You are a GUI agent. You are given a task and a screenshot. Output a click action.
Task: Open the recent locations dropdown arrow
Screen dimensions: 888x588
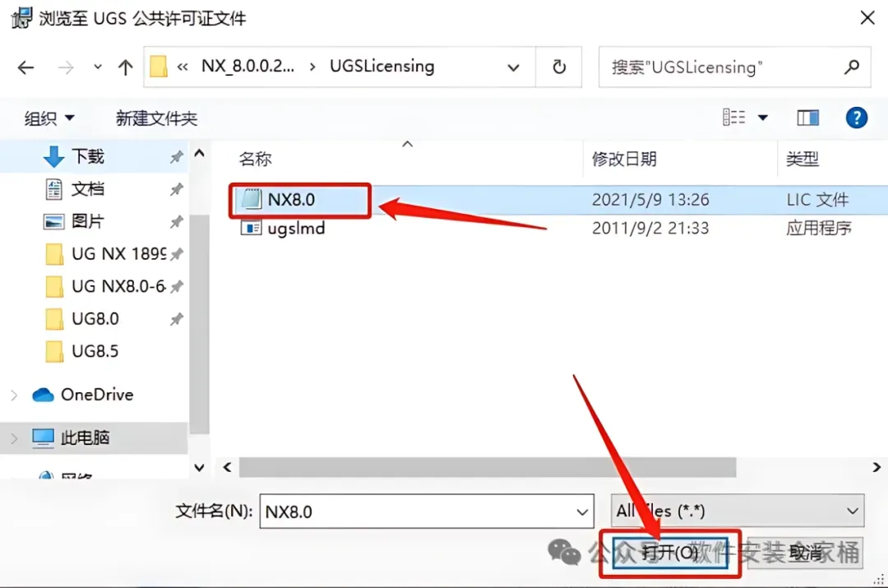pyautogui.click(x=97, y=67)
